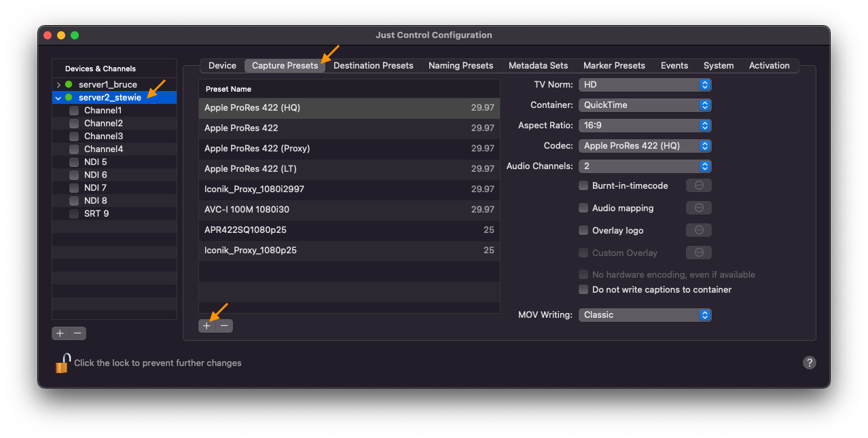Switch to the Metadata Sets tab
Viewport: 868px width, 438px height.
[x=539, y=66]
